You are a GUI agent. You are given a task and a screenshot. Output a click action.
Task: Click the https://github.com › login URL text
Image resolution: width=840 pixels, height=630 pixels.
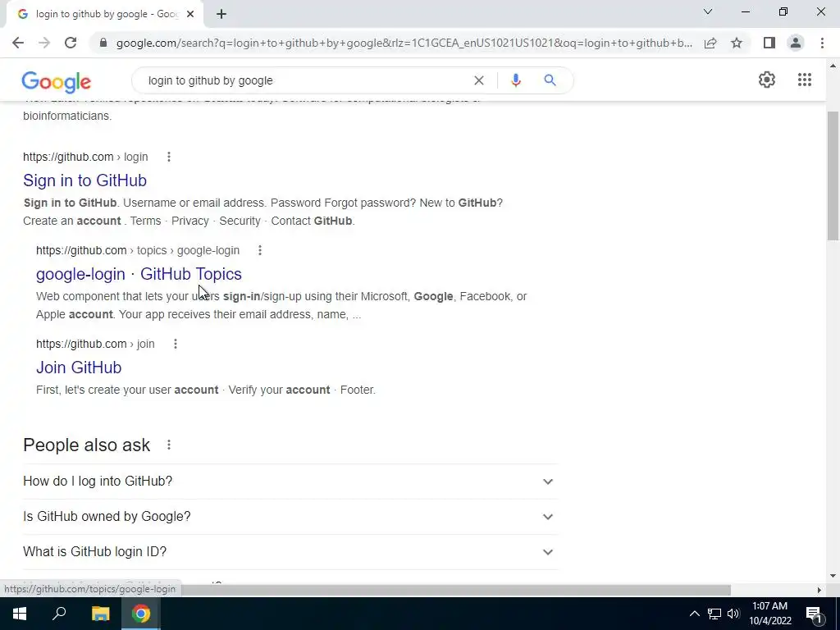[x=85, y=157]
